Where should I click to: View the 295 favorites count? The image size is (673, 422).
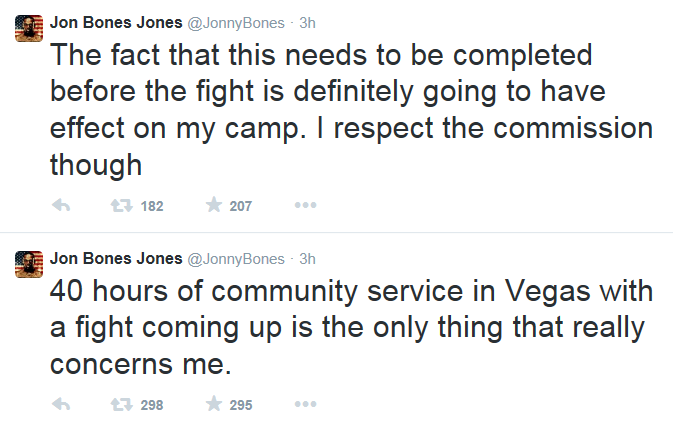pyautogui.click(x=241, y=405)
